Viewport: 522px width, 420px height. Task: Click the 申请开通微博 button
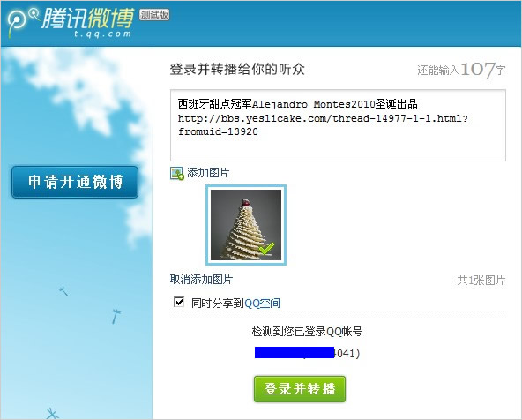[x=75, y=182]
